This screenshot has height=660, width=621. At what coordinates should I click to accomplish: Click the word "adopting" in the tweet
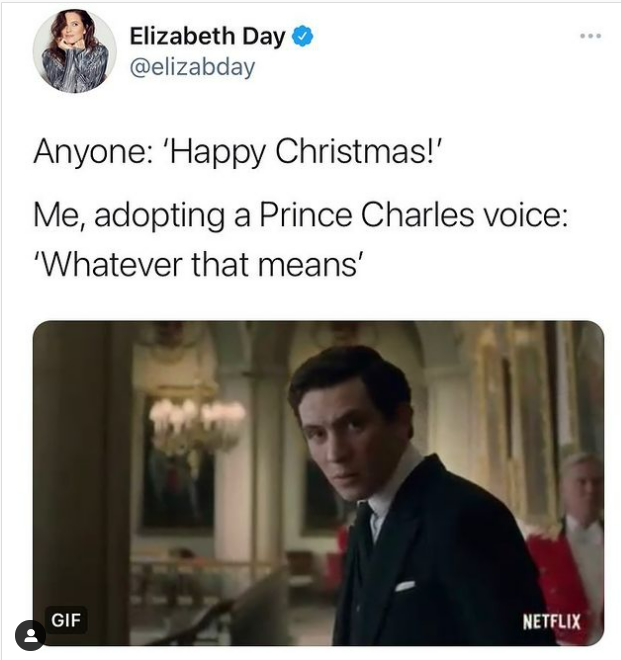[160, 216]
